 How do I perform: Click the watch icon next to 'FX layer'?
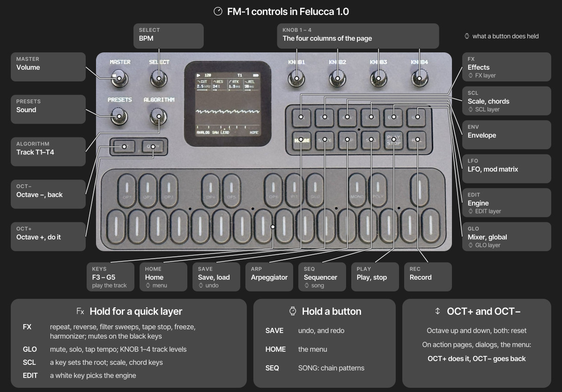471,75
